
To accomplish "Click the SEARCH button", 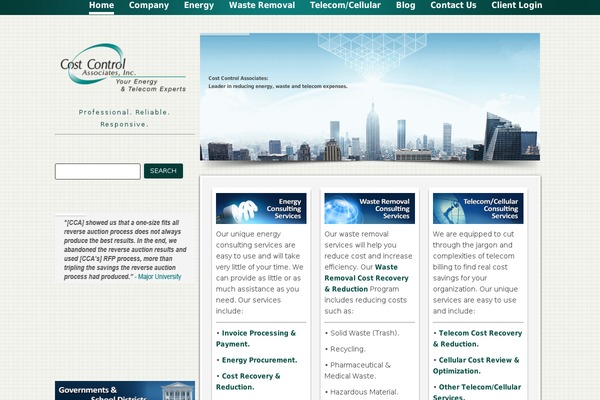I will pos(163,171).
